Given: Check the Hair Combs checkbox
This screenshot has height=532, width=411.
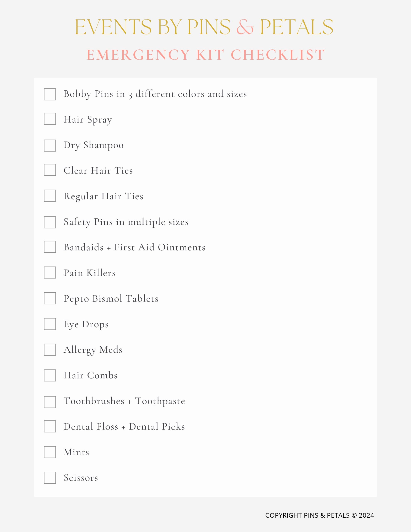Looking at the screenshot, I should [x=50, y=375].
